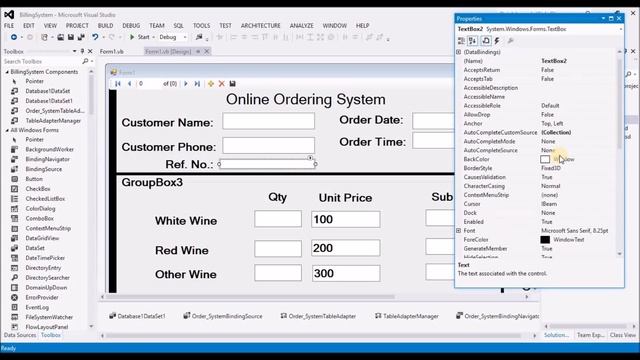Click the Open File toolbar icon

(x=60, y=37)
